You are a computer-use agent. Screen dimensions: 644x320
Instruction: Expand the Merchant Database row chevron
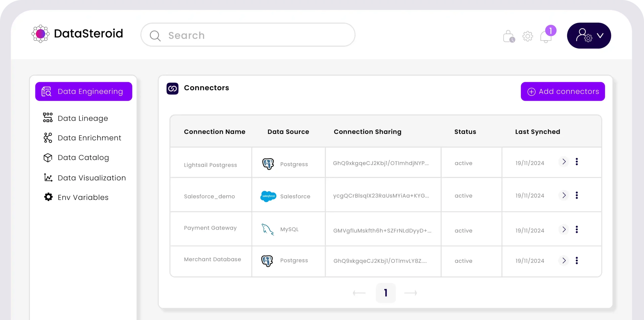pyautogui.click(x=564, y=260)
